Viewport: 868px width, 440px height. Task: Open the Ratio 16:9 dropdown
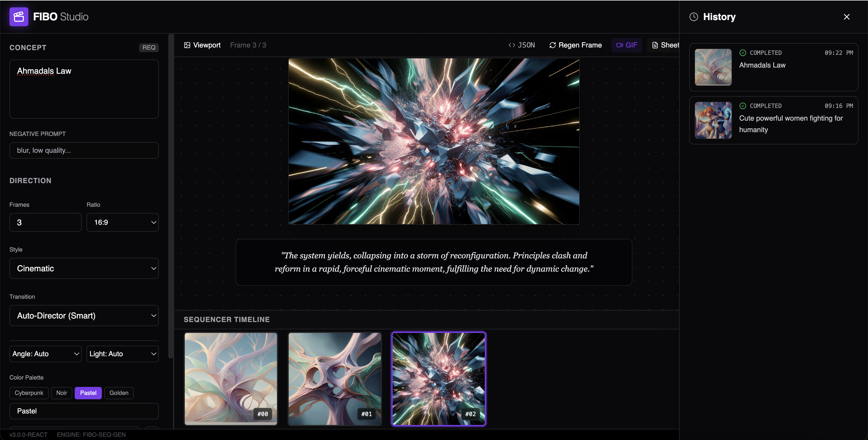122,222
